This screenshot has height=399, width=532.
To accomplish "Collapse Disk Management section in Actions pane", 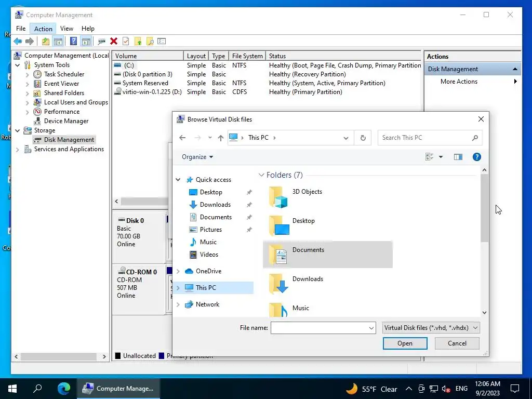I will [515, 69].
